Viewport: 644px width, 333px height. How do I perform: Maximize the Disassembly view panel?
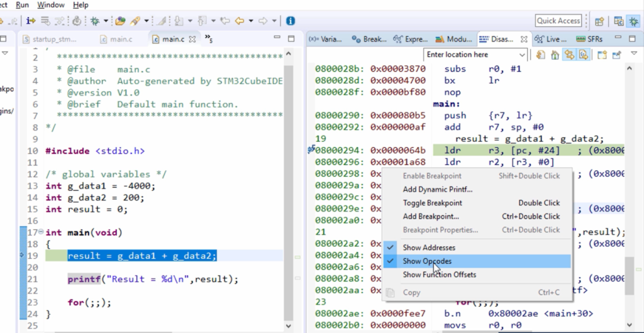[x=631, y=38]
